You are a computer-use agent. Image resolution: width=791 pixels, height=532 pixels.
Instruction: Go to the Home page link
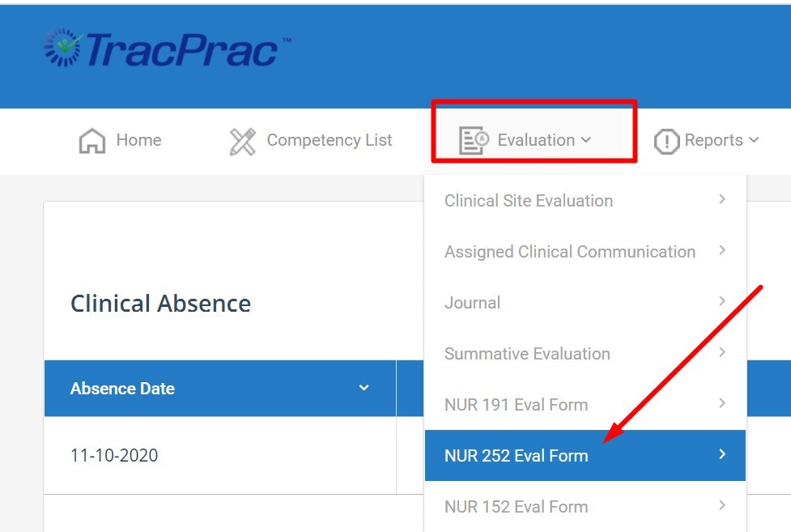click(x=138, y=140)
